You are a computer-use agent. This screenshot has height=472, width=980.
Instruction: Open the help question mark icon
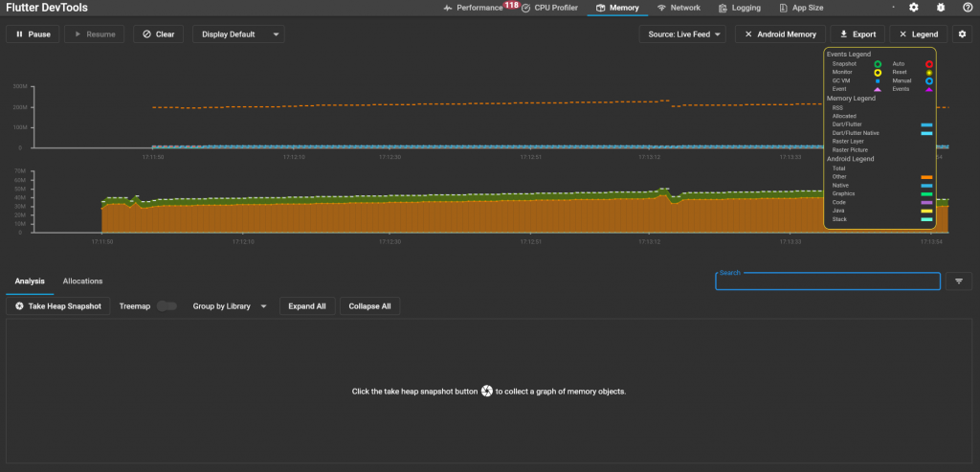968,8
